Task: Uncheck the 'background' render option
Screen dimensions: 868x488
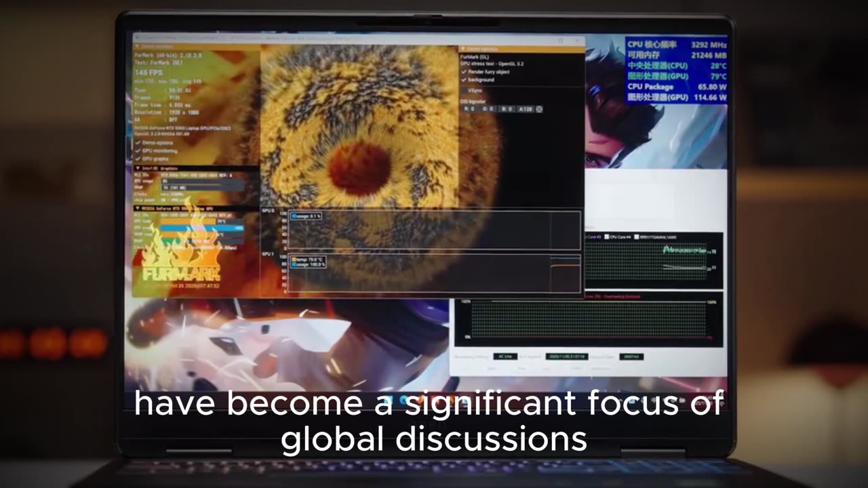Action: pyautogui.click(x=464, y=80)
